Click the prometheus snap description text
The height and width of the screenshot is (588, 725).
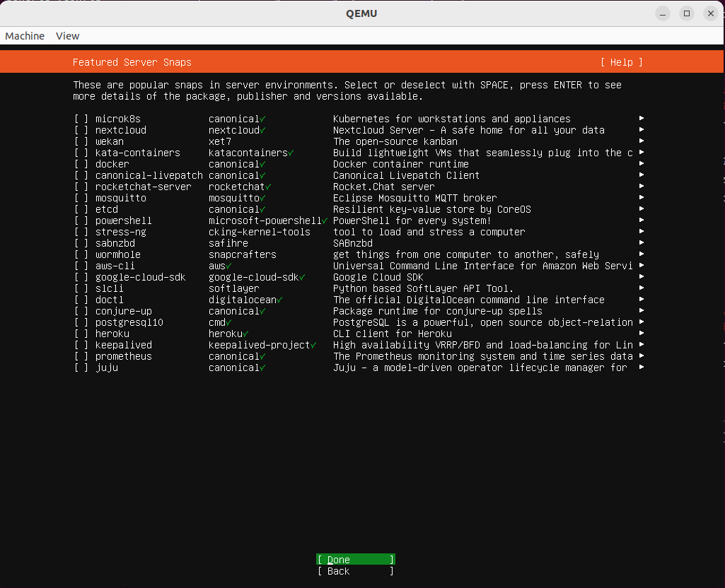(x=482, y=356)
